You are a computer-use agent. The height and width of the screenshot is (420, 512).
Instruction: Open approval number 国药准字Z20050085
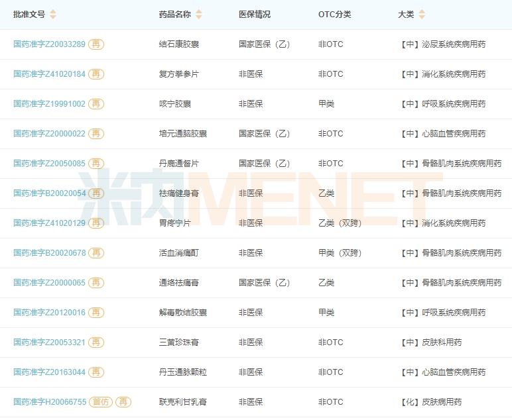click(x=49, y=164)
